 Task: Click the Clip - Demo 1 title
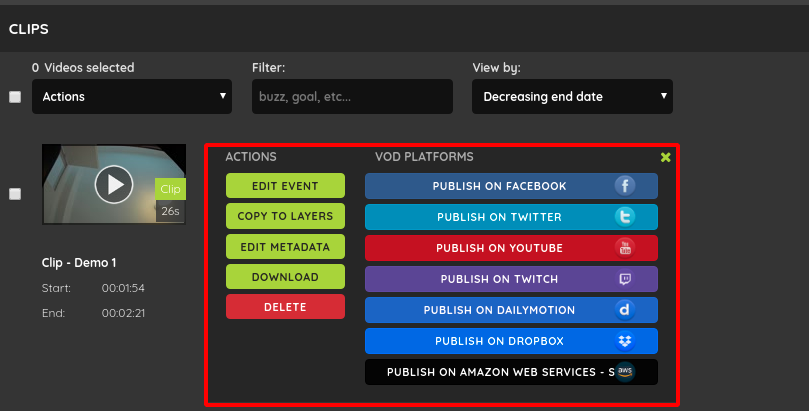[x=79, y=262]
